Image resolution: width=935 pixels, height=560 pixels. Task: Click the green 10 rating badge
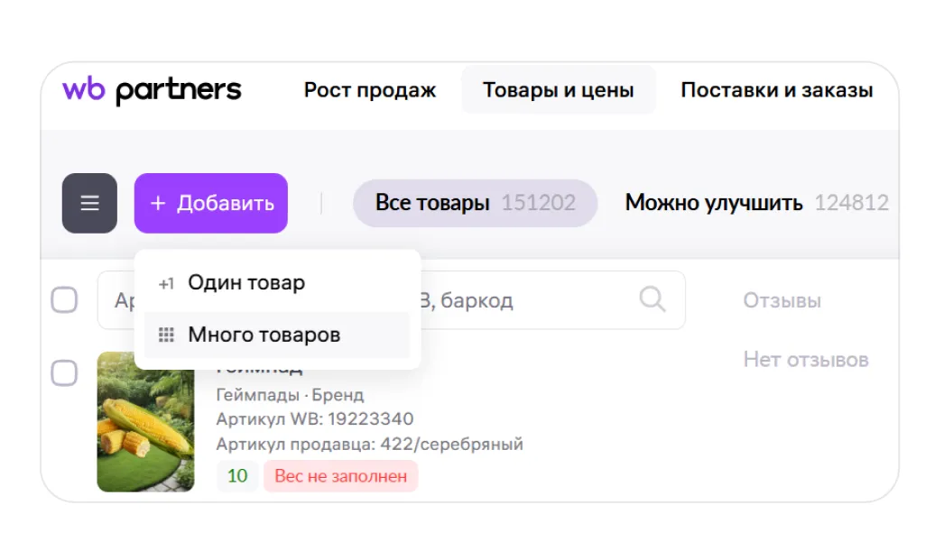(237, 475)
